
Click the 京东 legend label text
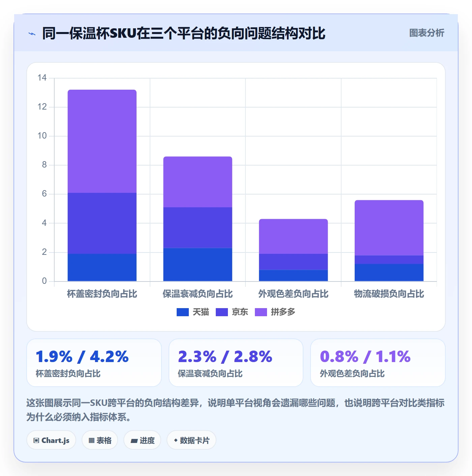240,312
